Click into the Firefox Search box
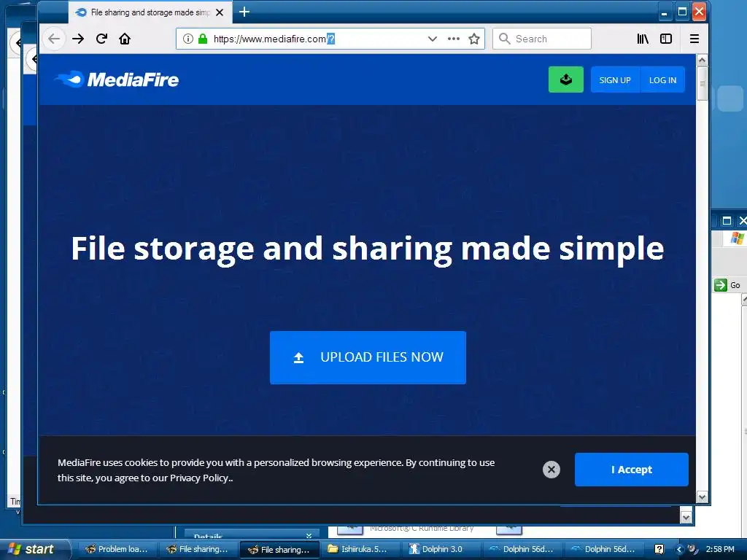This screenshot has height=560, width=747. pos(542,39)
